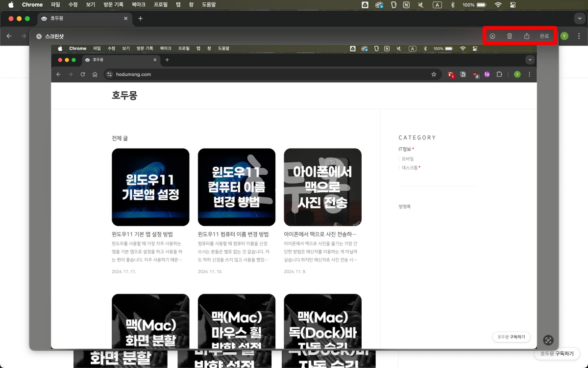The width and height of the screenshot is (588, 368).
Task: Go back in the background Chrome window
Action: 9,36
